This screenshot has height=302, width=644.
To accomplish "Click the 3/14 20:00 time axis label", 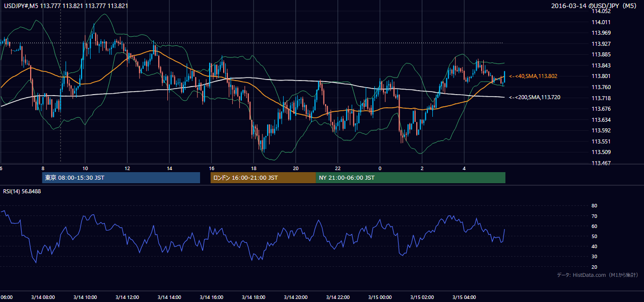I will coord(296,297).
